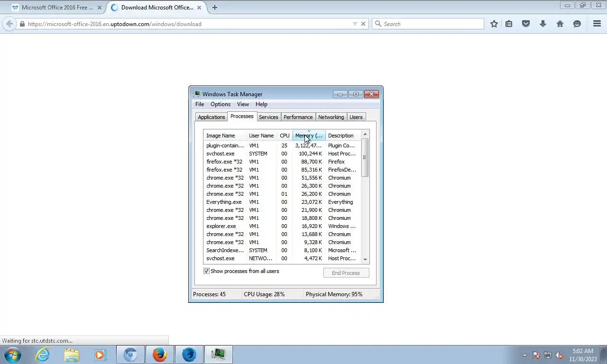Select the plugin-contain... process row
Image resolution: width=607 pixels, height=364 pixels.
282,146
